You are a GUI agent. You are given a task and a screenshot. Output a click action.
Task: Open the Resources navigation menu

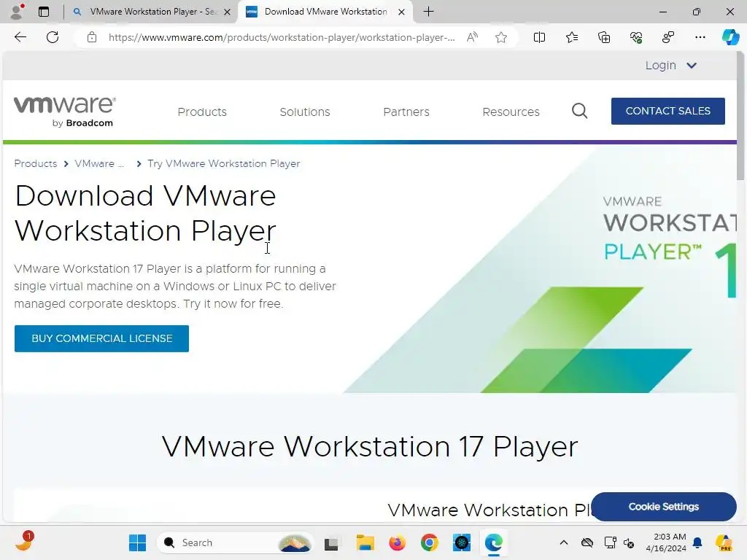point(511,112)
